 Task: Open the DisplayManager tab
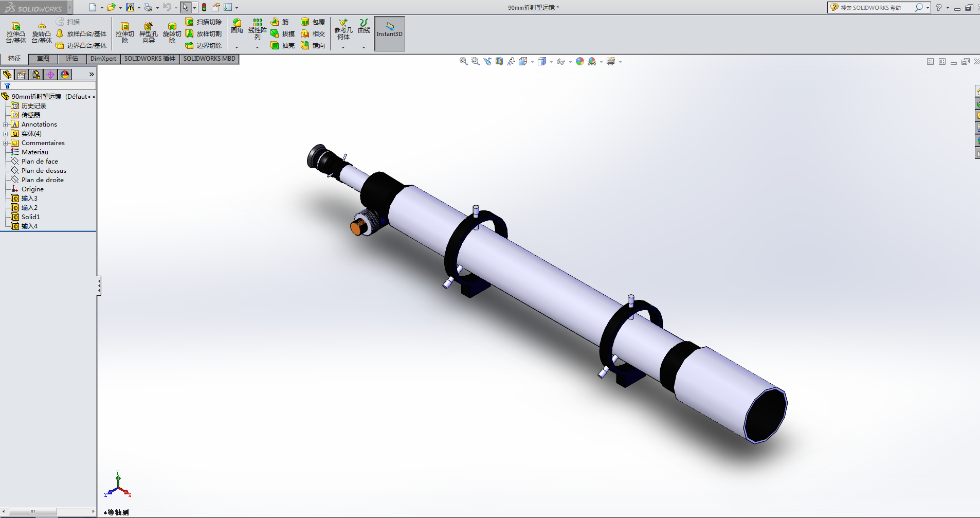click(65, 75)
